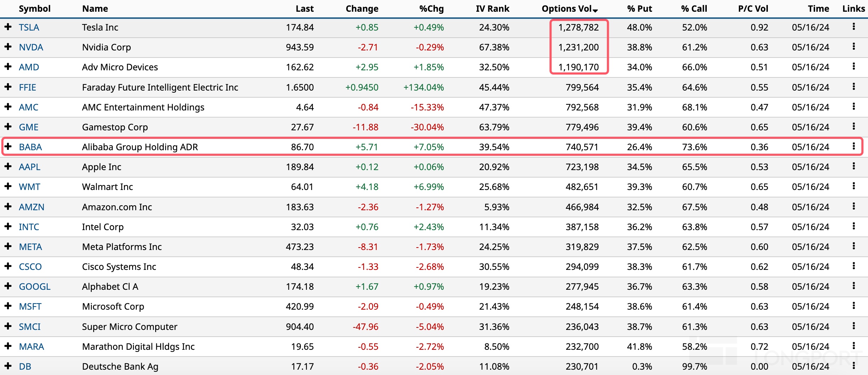Click the three-dot icon for META row

(853, 246)
